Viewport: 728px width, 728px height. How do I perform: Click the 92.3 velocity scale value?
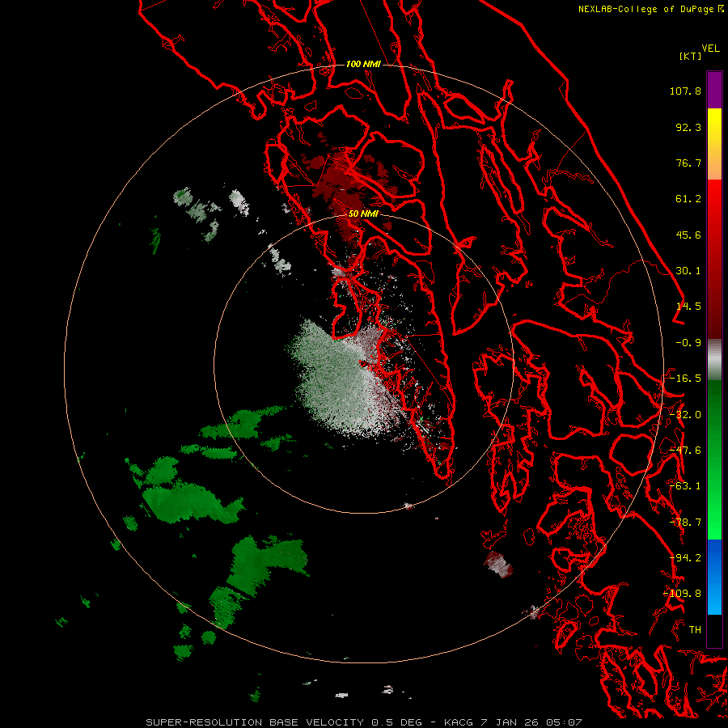688,127
